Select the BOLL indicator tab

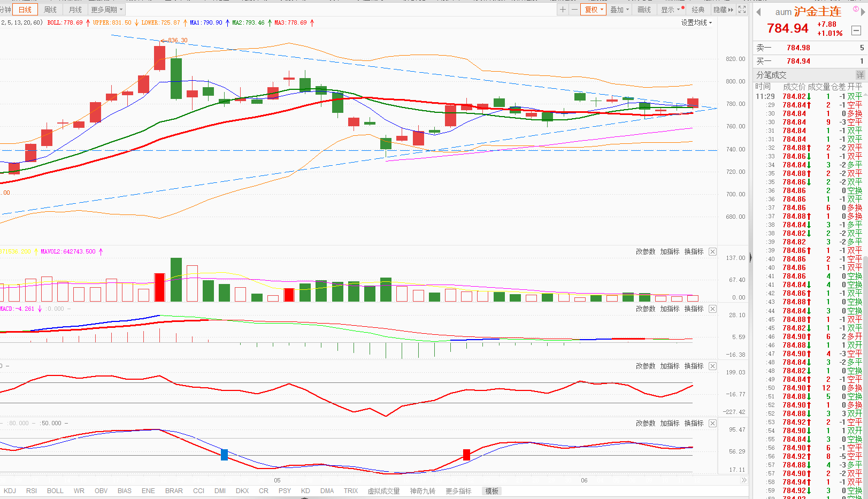[55, 491]
